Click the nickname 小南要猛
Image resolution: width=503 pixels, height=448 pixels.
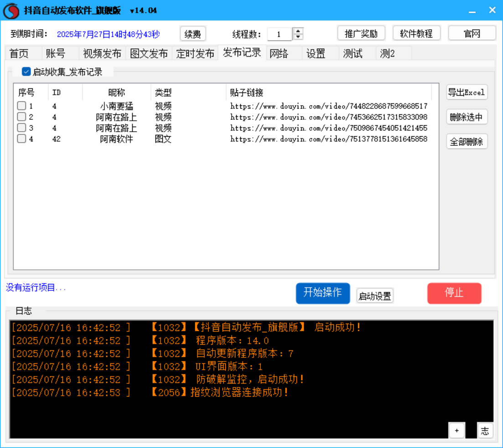pyautogui.click(x=116, y=106)
